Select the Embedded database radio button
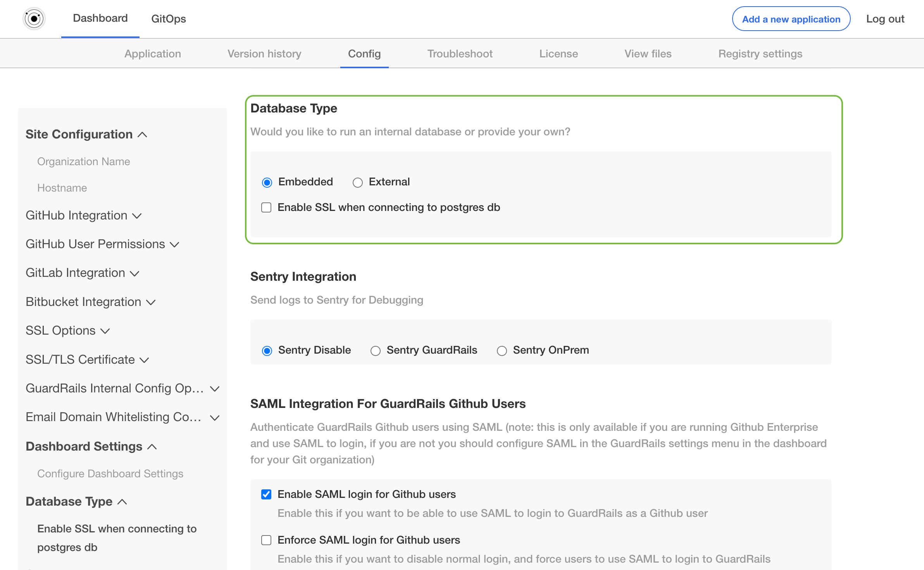Viewport: 924px width, 570px height. (267, 182)
